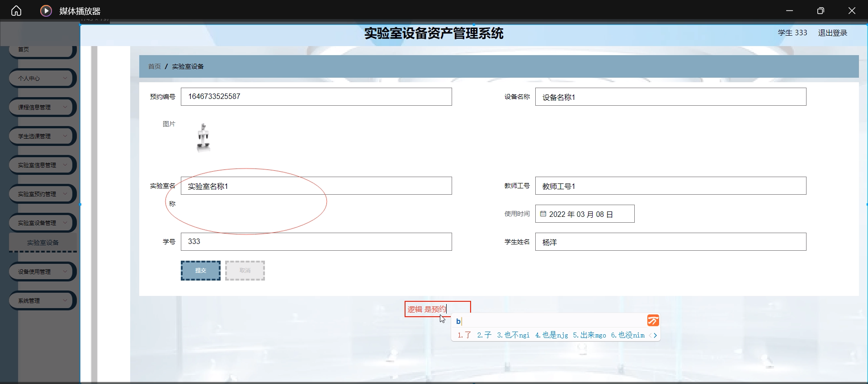Show previous IME candidate page arrow
This screenshot has height=384, width=868.
[650, 335]
